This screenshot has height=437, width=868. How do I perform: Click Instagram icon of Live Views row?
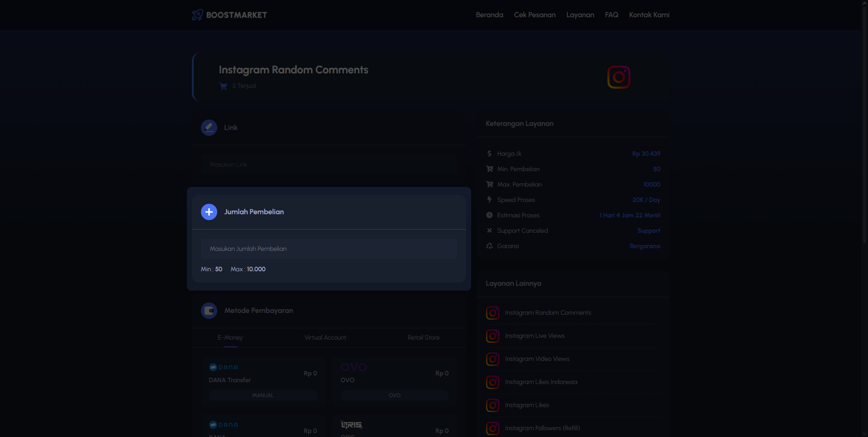coord(493,336)
